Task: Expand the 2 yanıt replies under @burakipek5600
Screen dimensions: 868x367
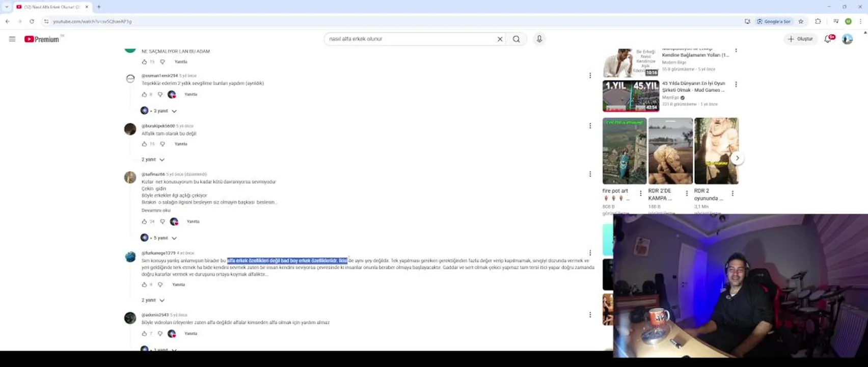Action: 153,160
